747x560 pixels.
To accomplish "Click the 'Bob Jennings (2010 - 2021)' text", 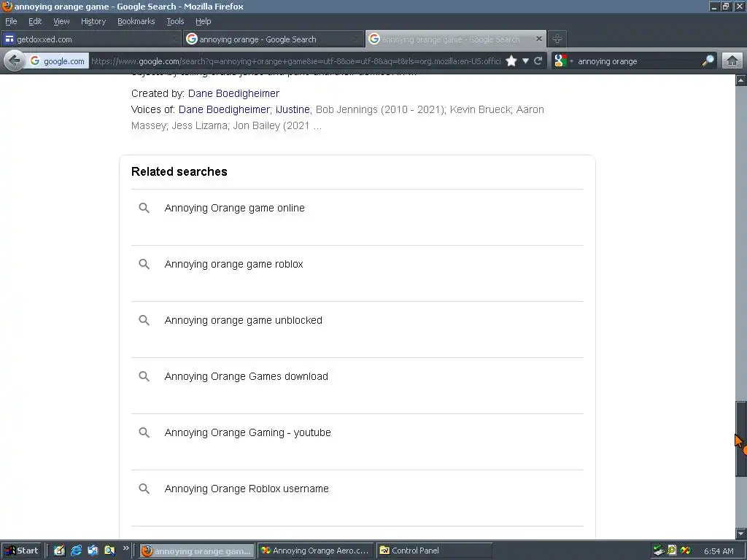I will (379, 109).
